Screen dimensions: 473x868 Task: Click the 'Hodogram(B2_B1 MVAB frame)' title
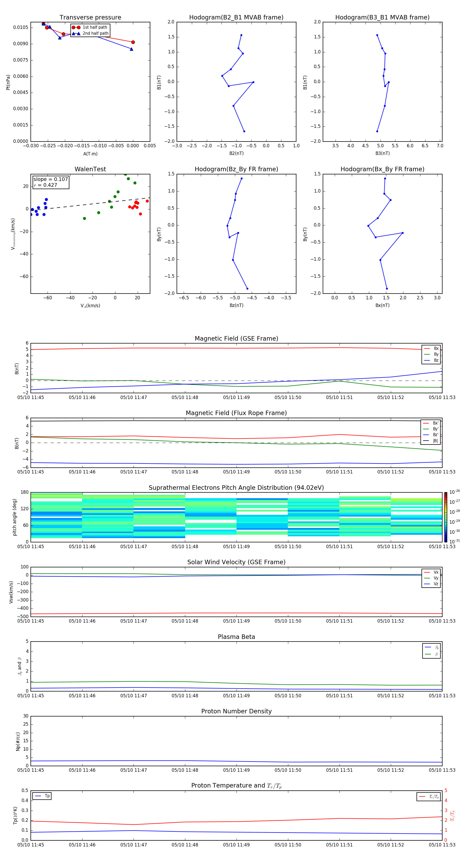(x=236, y=18)
